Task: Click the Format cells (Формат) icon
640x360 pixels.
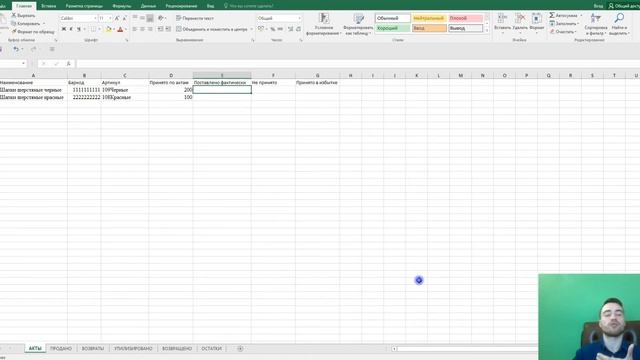Action: pos(537,18)
